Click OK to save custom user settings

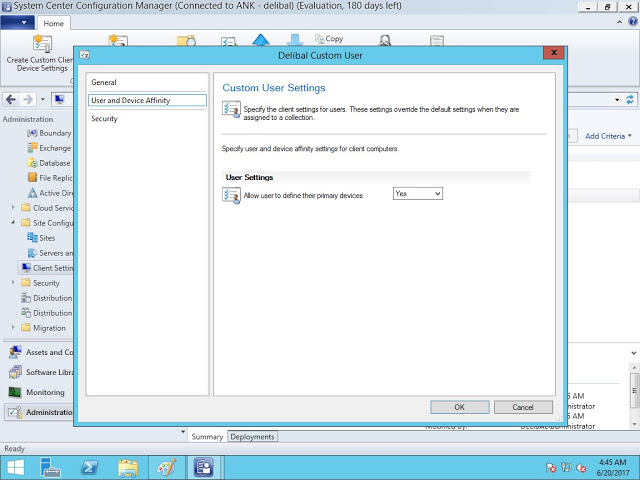click(x=459, y=407)
